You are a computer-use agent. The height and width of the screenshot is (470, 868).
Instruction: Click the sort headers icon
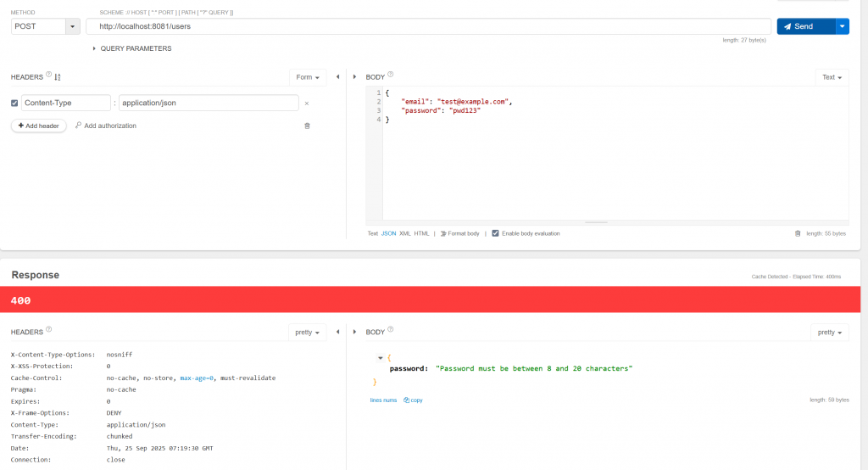coord(58,77)
